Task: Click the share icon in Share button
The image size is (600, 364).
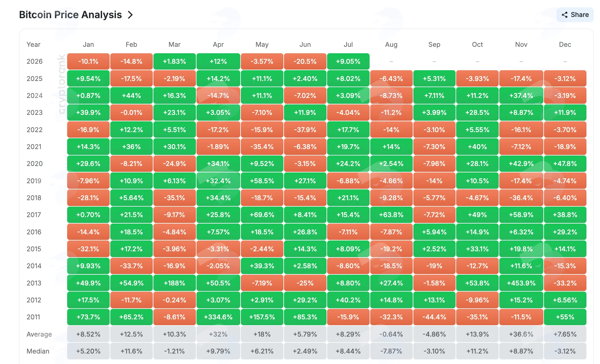Action: [x=564, y=15]
